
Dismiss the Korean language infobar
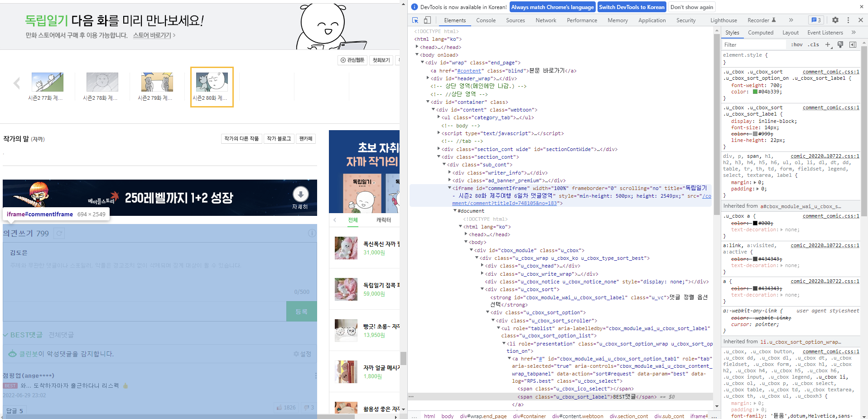point(862,7)
